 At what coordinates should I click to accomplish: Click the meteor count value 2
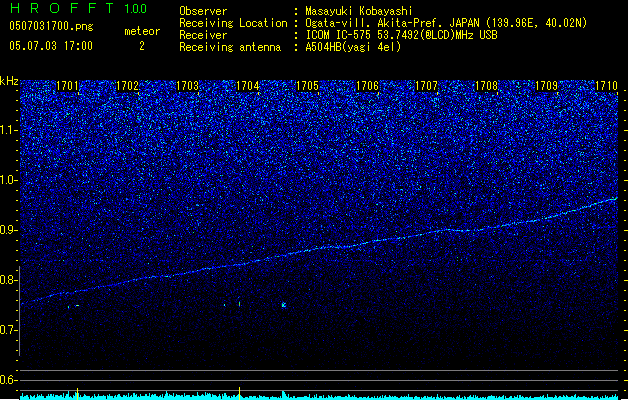pyautogui.click(x=142, y=46)
